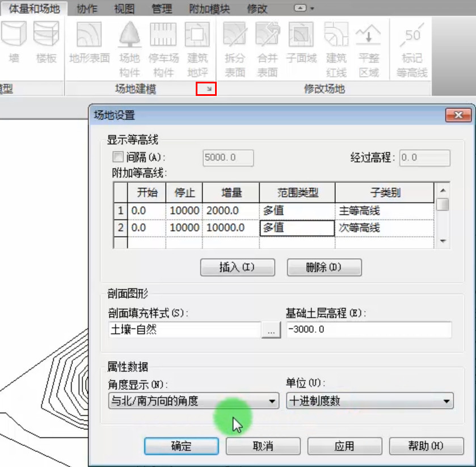
Task: Choose the 场地构件 Site Component tool
Action: click(129, 49)
